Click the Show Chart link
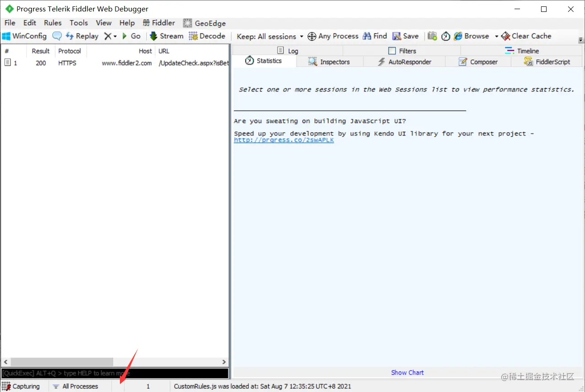The width and height of the screenshot is (585, 392). click(407, 372)
